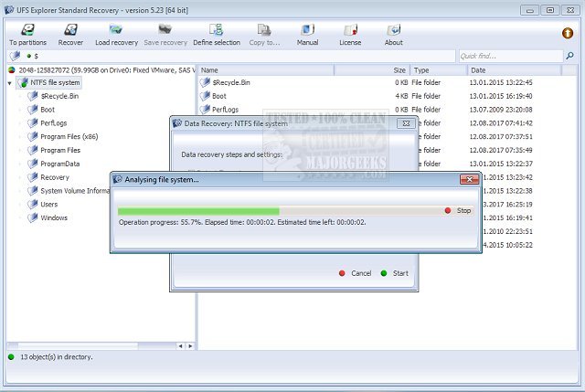Click the PerfLogs folder icon in file list
585x392 pixels.
[205, 110]
